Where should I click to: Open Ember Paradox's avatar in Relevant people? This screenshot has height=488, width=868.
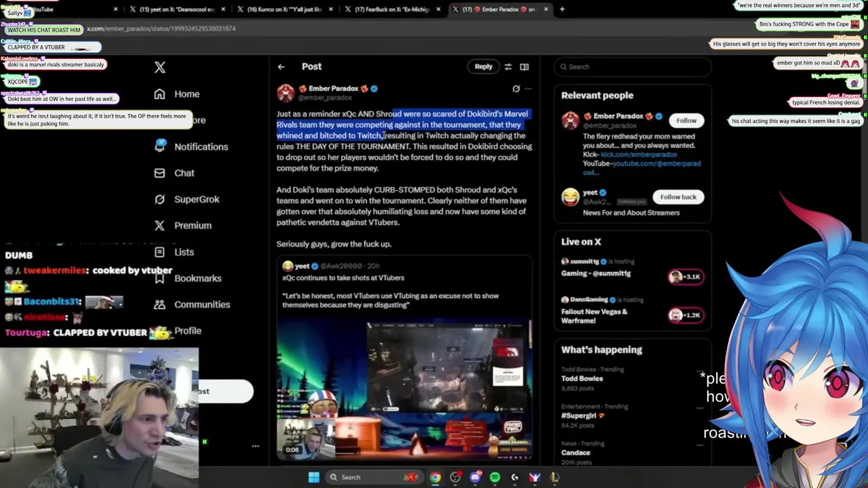[x=570, y=121]
